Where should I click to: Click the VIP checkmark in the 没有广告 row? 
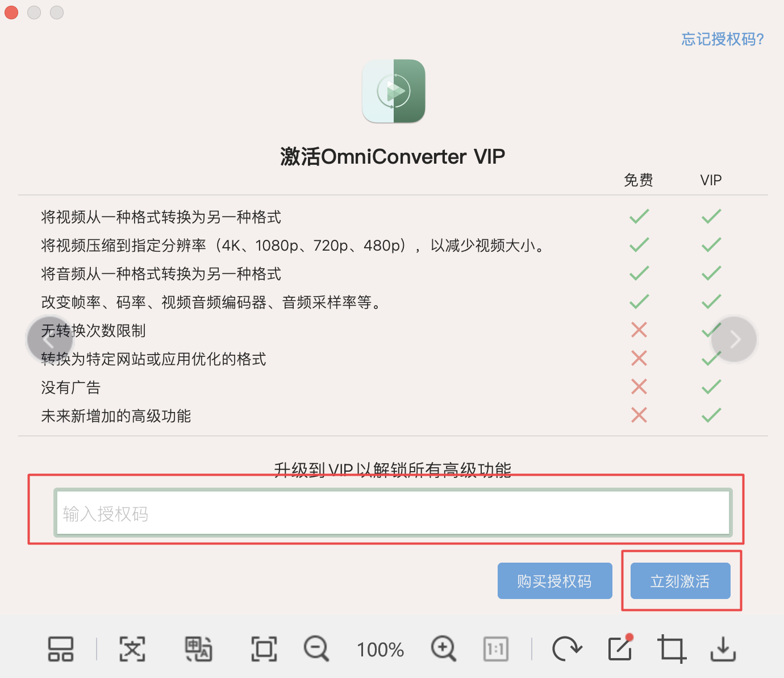click(711, 386)
